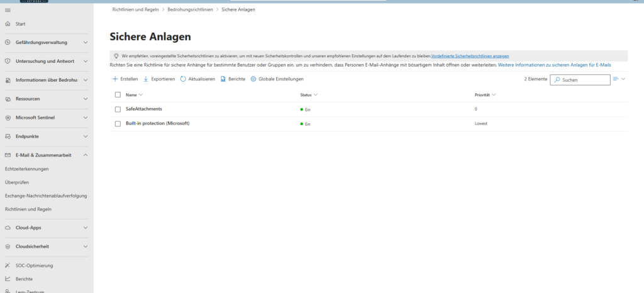Click the 2 Elemente count label
644x293 pixels.
tap(536, 79)
